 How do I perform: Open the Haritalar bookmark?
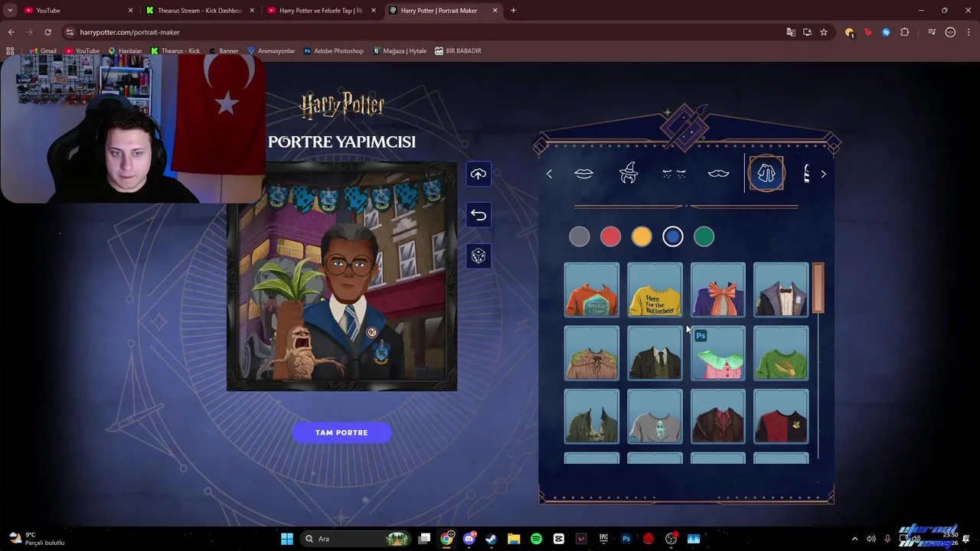pos(125,51)
